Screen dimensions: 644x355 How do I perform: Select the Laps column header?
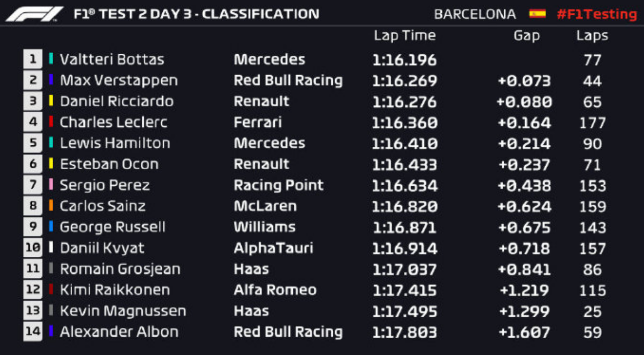[x=592, y=36]
